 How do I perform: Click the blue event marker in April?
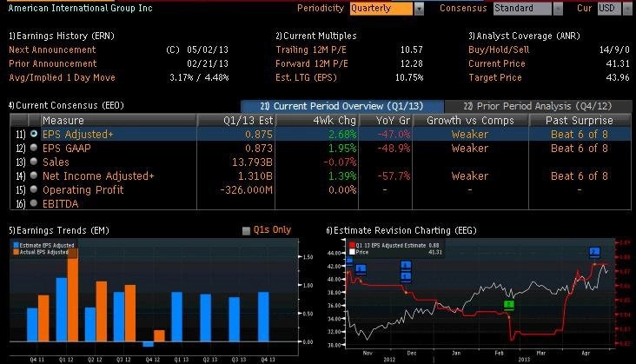[594, 252]
